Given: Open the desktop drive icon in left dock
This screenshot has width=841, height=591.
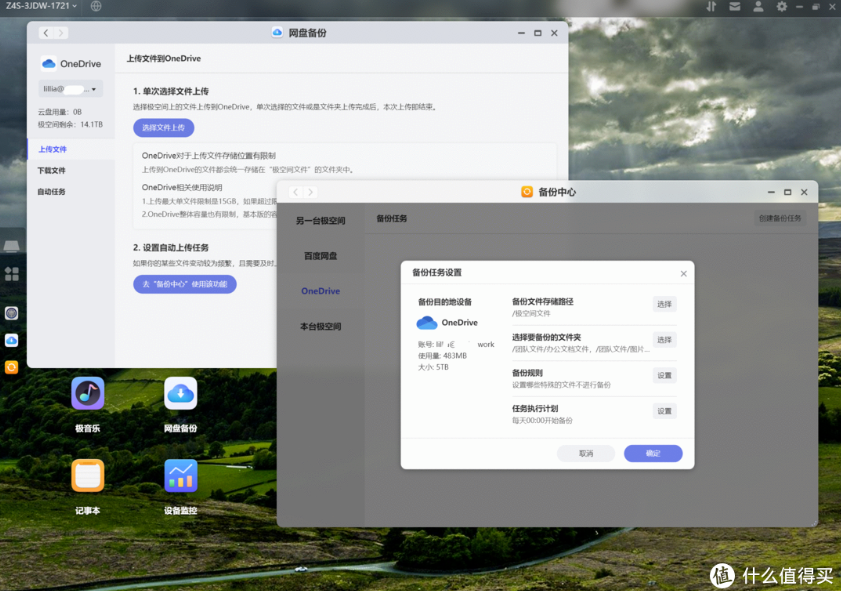Looking at the screenshot, I should 11,246.
